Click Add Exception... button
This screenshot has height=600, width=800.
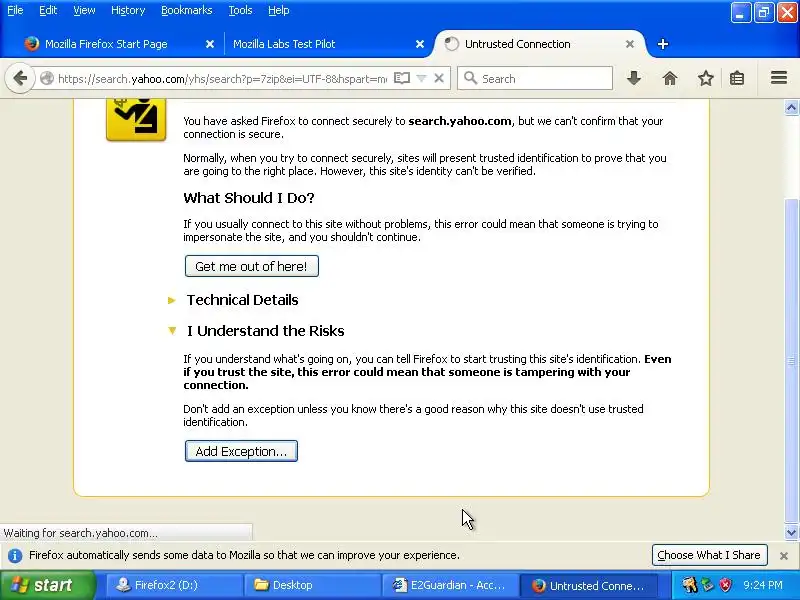click(241, 452)
